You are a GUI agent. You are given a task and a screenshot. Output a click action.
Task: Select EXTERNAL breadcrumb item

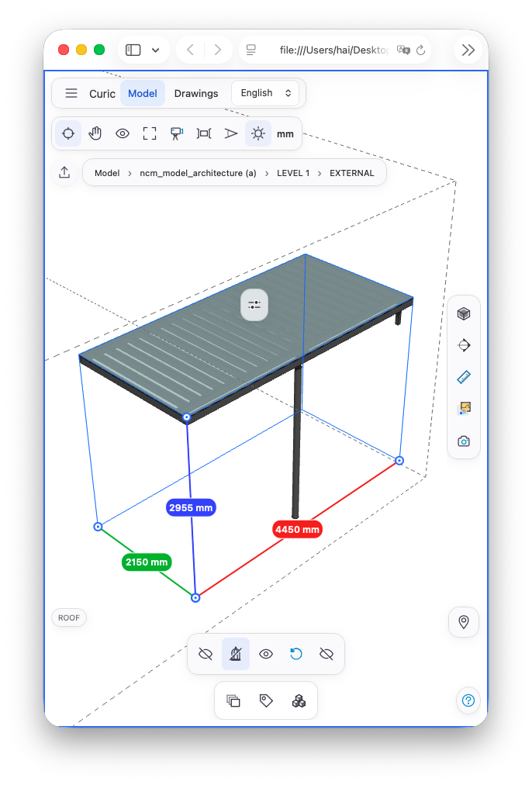pyautogui.click(x=352, y=173)
